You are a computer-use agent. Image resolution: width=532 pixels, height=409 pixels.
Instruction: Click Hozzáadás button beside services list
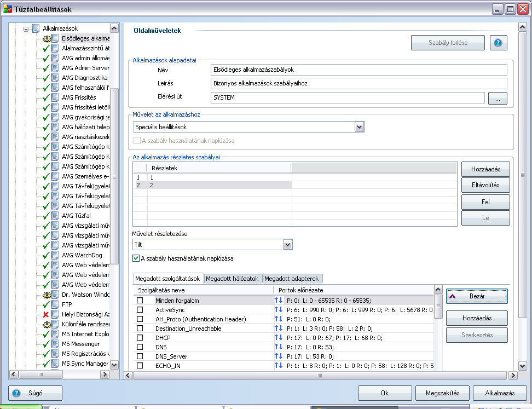(477, 318)
